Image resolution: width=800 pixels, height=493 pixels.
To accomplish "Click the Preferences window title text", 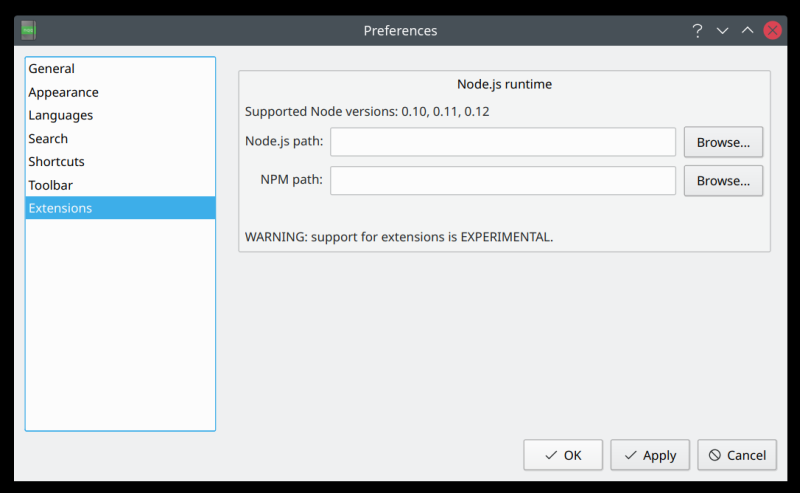I will (x=400, y=30).
